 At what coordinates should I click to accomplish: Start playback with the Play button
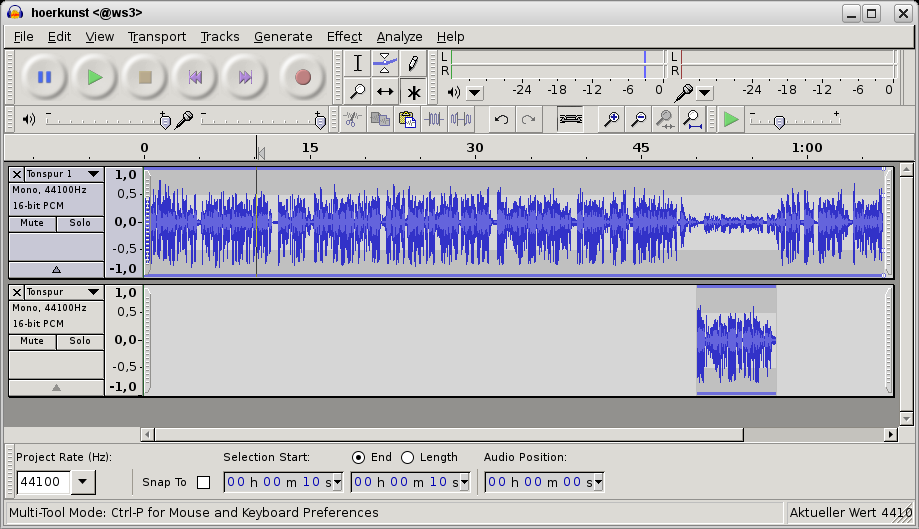[x=94, y=77]
